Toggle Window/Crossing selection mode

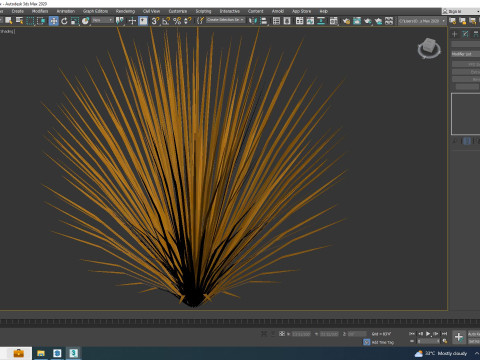42,21
